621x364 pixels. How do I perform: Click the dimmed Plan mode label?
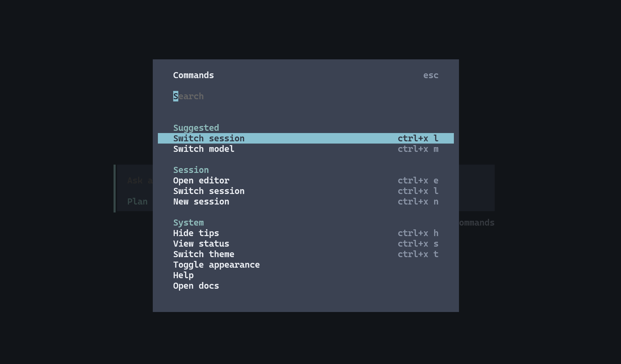(137, 202)
